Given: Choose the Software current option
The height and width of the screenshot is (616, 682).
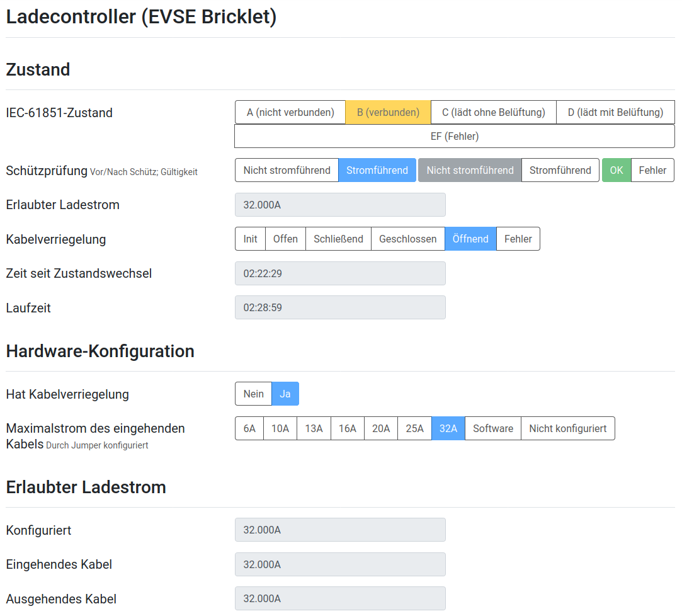Looking at the screenshot, I should (493, 428).
